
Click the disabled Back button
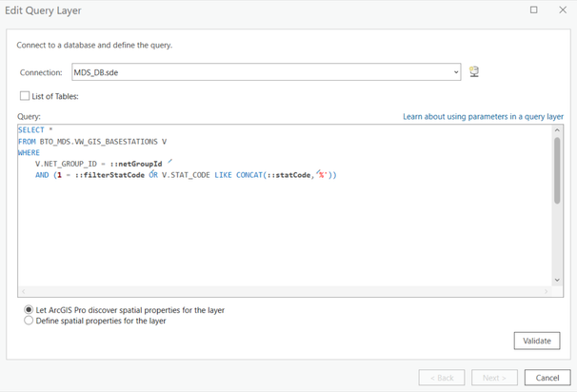tap(442, 378)
